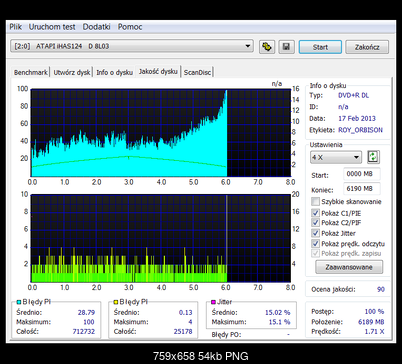Enable Szybkie skanowanie checkbox
Screen dimensions: 402x364
pyautogui.click(x=315, y=201)
